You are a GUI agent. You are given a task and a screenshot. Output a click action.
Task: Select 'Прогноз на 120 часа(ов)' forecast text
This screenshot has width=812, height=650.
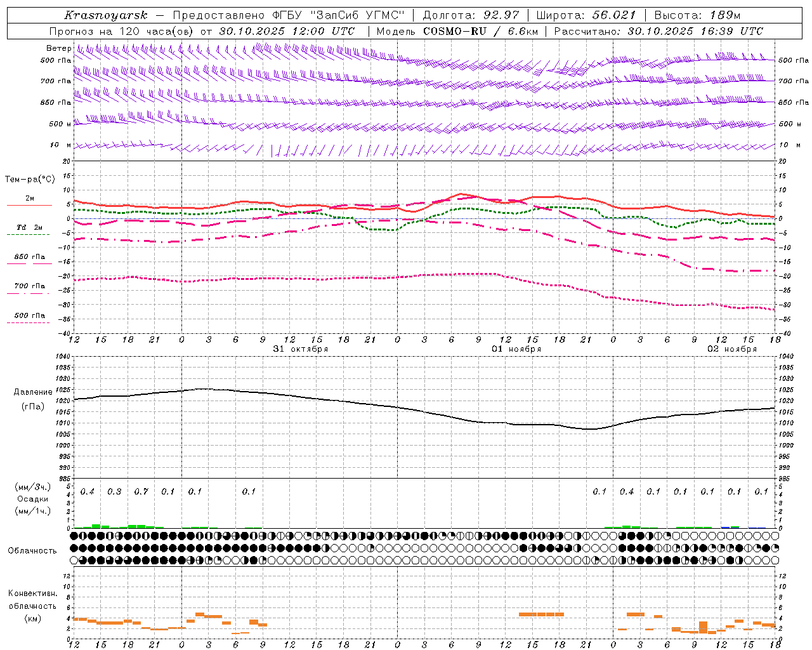[x=122, y=31]
